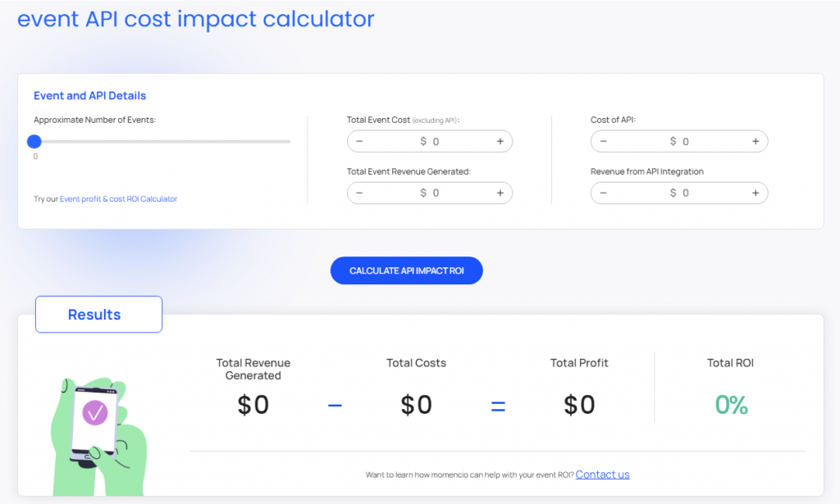Click the Calculate API Impact ROI button
The image size is (840, 504).
pyautogui.click(x=406, y=270)
